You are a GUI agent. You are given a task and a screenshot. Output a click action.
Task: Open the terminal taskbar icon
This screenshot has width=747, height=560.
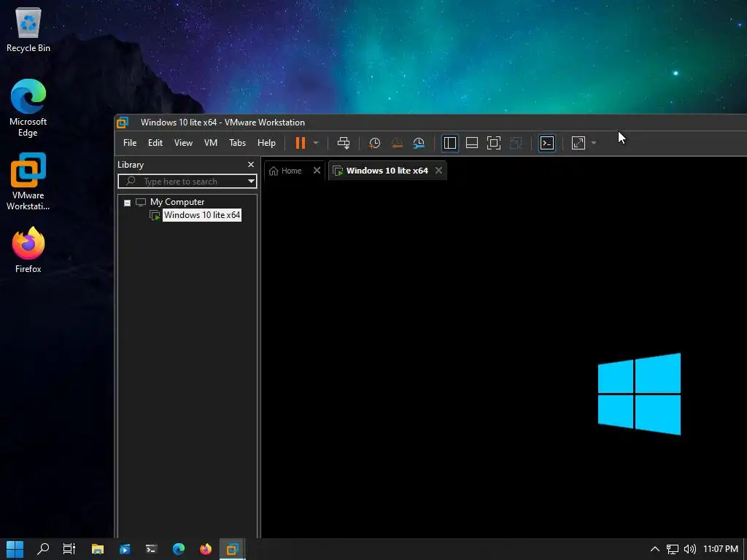[152, 549]
